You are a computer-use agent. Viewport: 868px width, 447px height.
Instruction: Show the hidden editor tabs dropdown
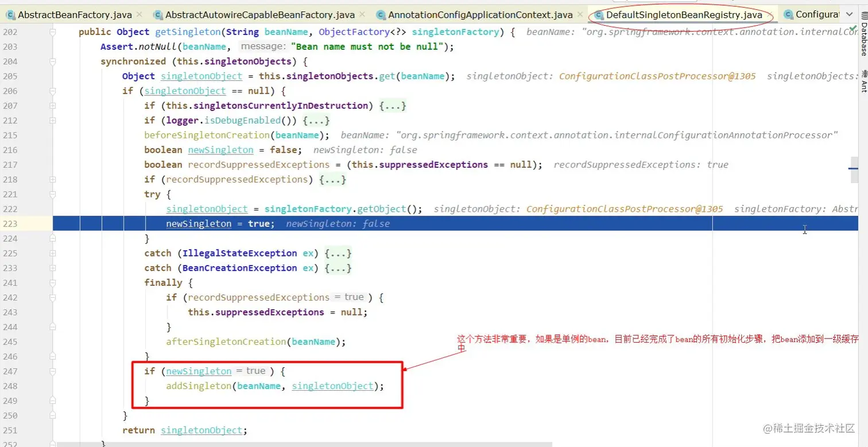[849, 14]
